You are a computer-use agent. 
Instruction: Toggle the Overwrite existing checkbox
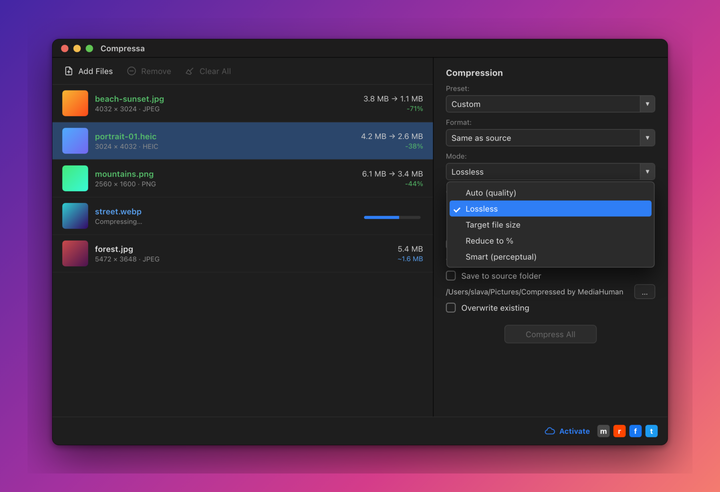point(451,308)
